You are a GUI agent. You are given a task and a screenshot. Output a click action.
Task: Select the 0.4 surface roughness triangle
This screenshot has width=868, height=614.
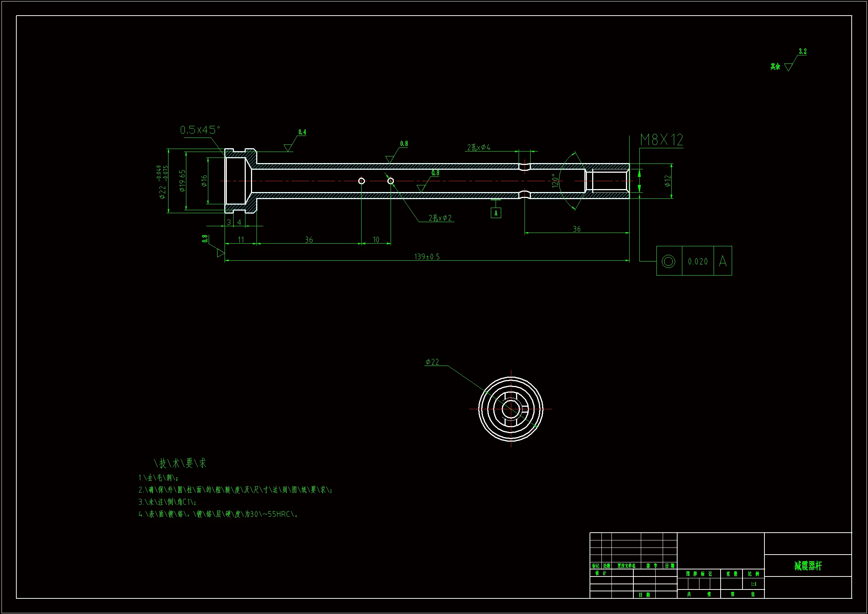tap(288, 147)
